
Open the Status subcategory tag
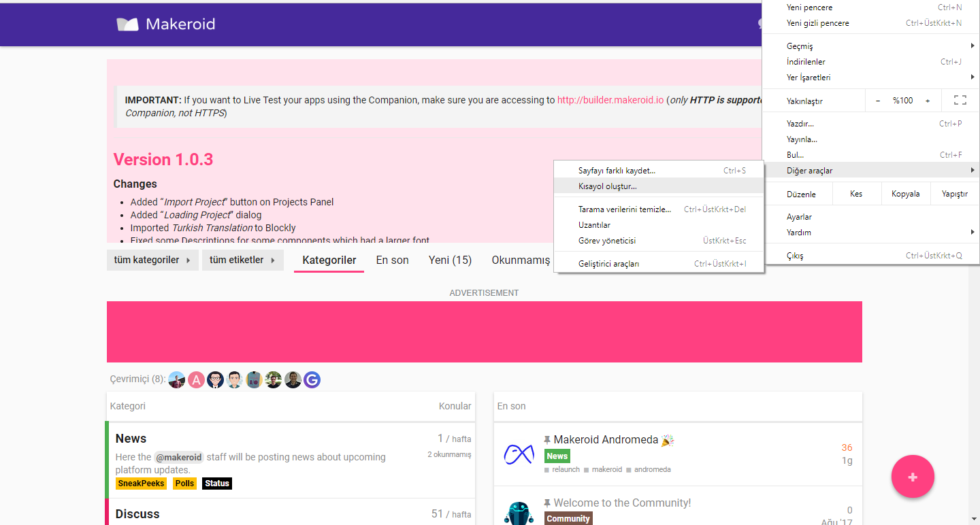click(x=217, y=484)
